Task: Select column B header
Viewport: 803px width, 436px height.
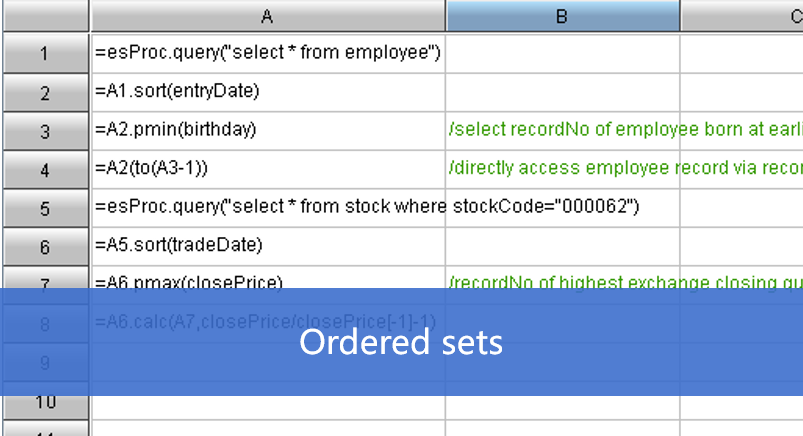Action: pyautogui.click(x=562, y=16)
